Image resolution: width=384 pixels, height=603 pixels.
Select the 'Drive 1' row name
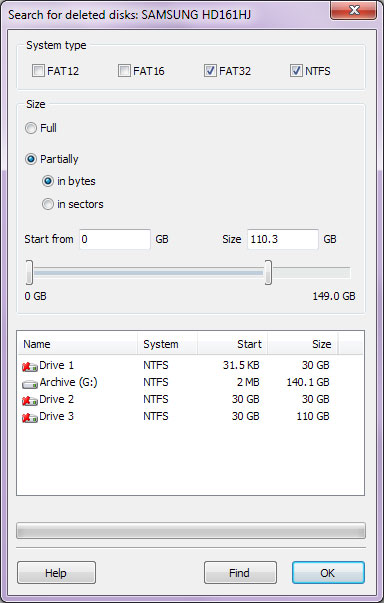tap(57, 365)
